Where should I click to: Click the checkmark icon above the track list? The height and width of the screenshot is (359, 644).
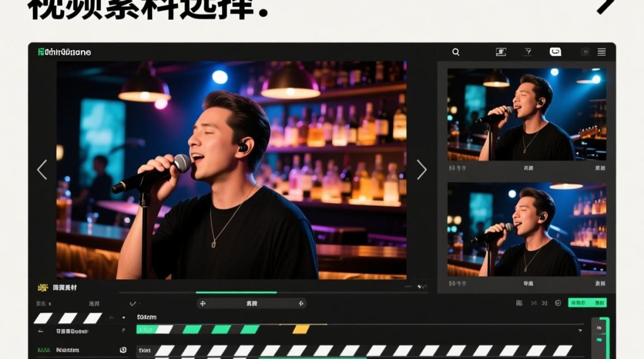coord(133,303)
